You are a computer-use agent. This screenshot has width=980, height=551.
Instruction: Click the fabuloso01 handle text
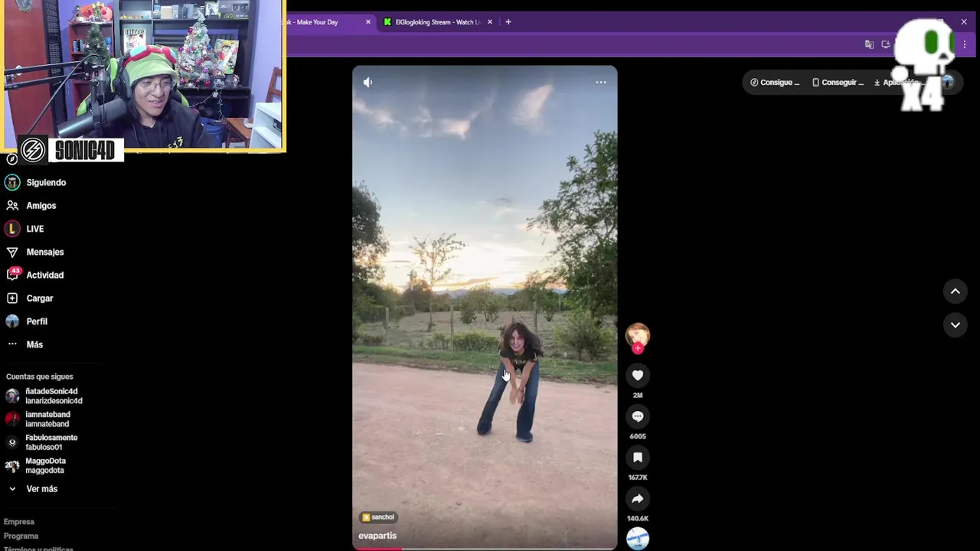tap(44, 447)
